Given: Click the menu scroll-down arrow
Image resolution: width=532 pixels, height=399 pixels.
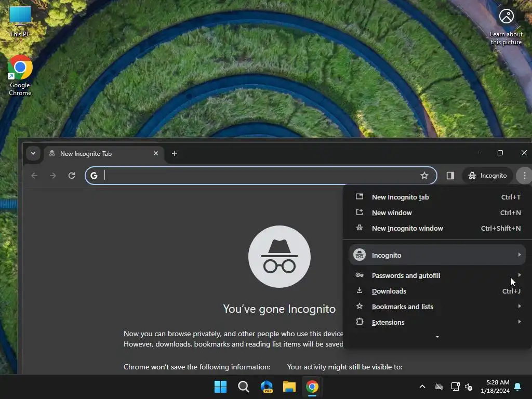Looking at the screenshot, I should [x=437, y=337].
